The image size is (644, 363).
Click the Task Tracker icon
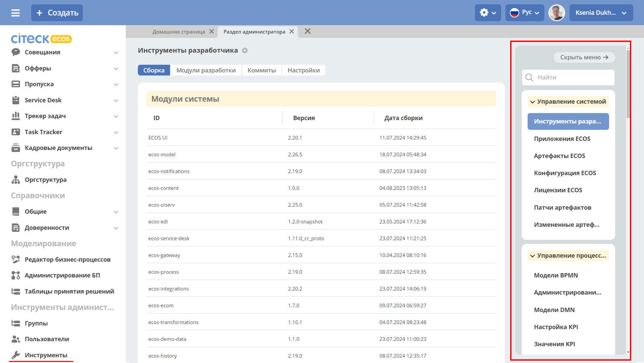pyautogui.click(x=16, y=132)
